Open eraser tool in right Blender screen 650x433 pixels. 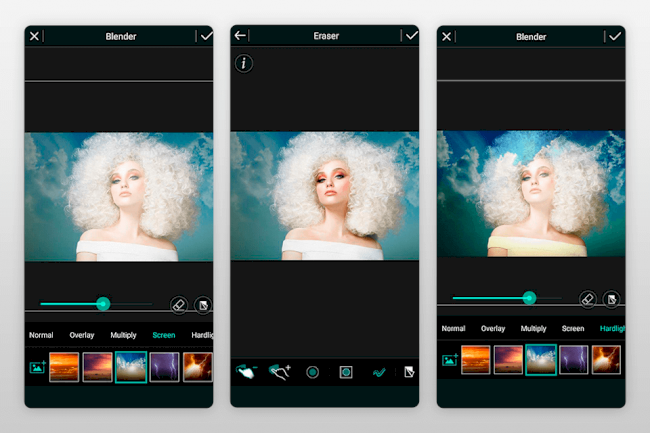point(587,299)
